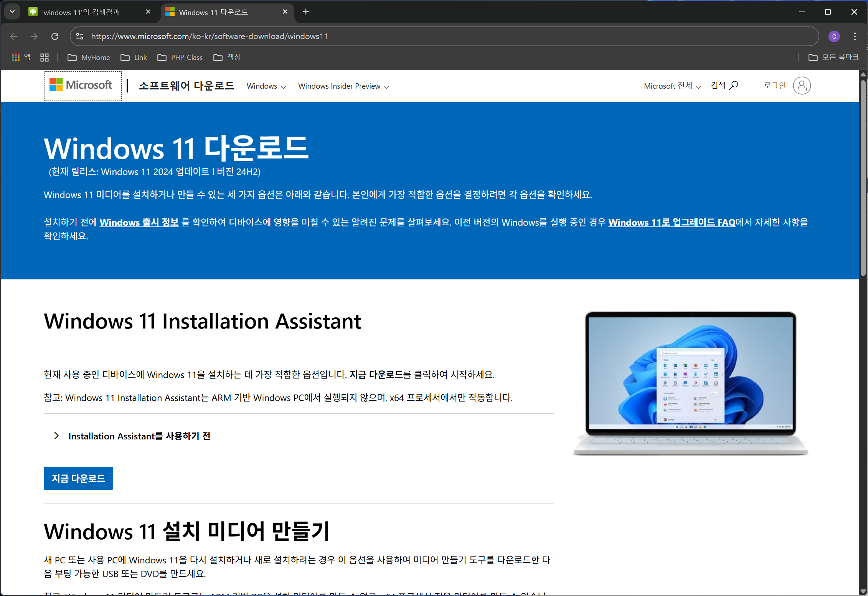This screenshot has height=596, width=868.
Task: Open Windows 11로 업그레이드 FAQ link
Action: coord(672,222)
